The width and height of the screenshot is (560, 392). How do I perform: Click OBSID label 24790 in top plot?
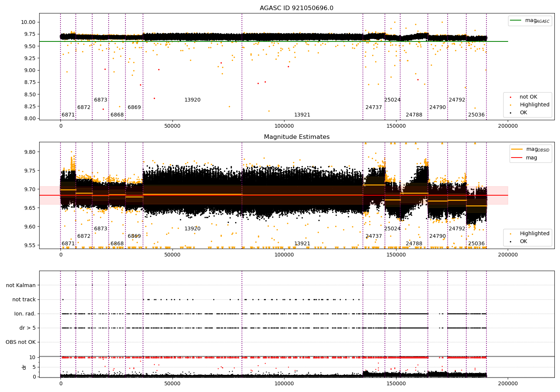tap(438, 108)
